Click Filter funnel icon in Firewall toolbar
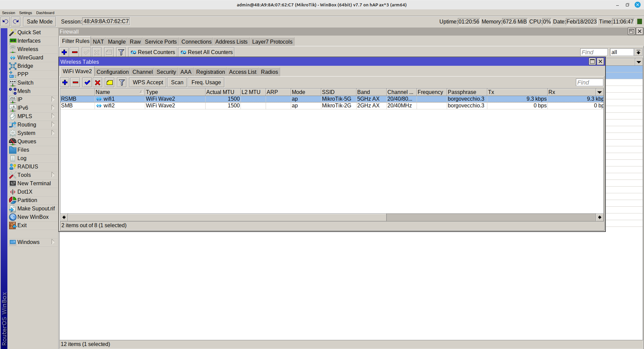Screen dimensions: 644x349 [x=121, y=52]
